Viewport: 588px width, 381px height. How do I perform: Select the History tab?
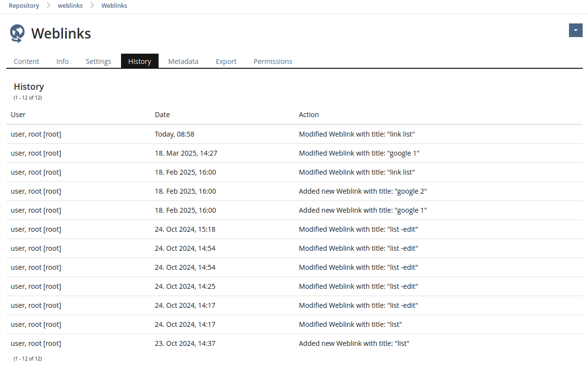tap(140, 61)
